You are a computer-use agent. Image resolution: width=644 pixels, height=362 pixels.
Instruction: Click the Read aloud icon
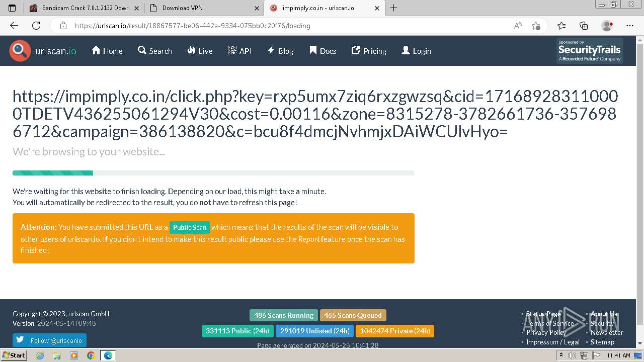518,26
